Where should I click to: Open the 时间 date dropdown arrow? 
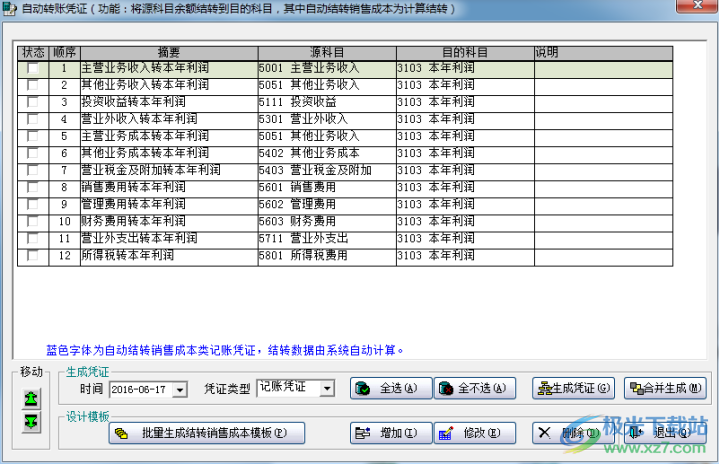(x=180, y=390)
